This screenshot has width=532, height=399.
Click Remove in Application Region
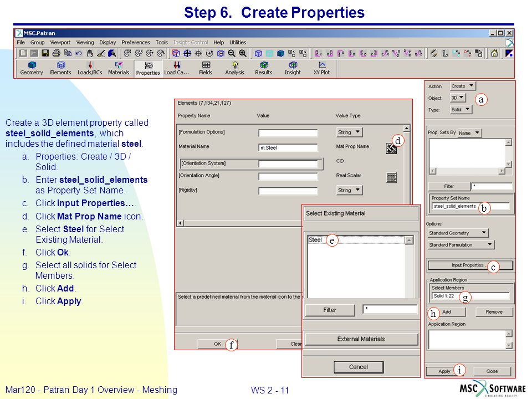494,312
